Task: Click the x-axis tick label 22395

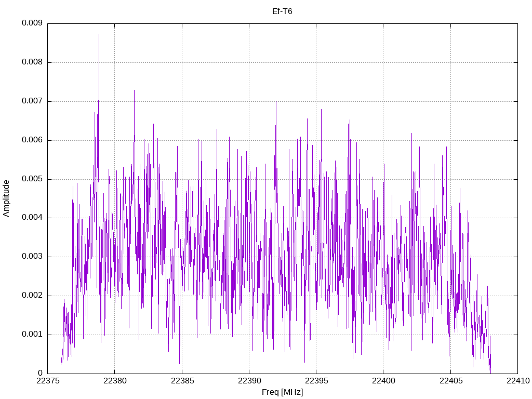Action: pyautogui.click(x=316, y=381)
